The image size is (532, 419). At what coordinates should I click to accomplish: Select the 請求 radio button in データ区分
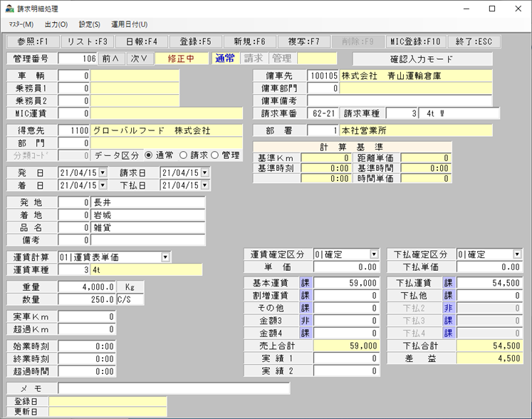(182, 155)
